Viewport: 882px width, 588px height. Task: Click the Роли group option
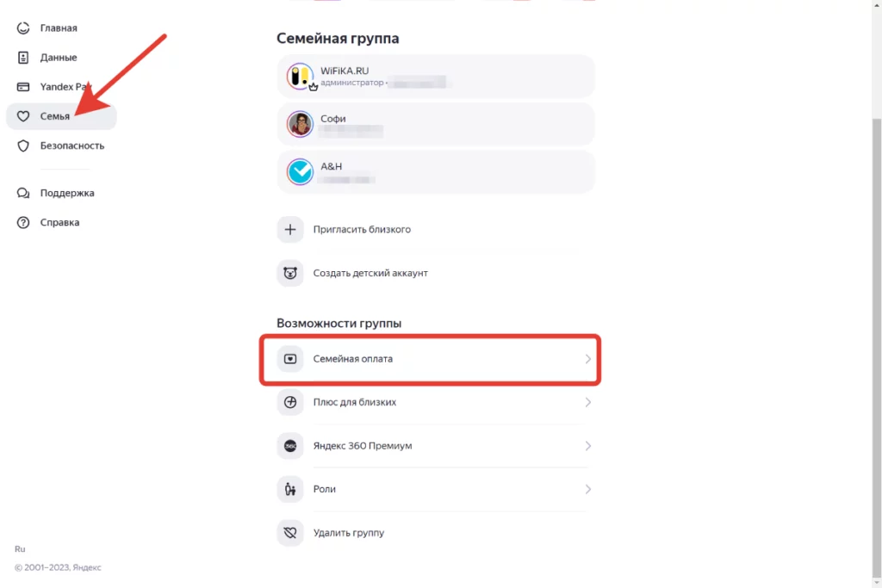[434, 489]
